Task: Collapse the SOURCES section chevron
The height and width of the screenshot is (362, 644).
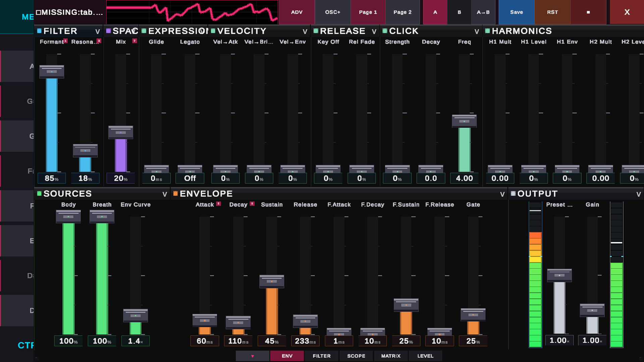Action: (164, 194)
